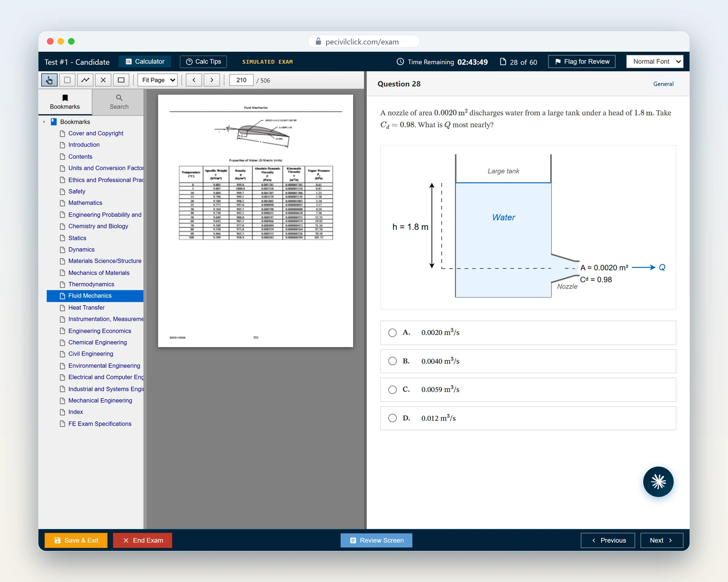Click the page icon beside 28 of 60
This screenshot has width=728, height=582.
click(x=503, y=62)
